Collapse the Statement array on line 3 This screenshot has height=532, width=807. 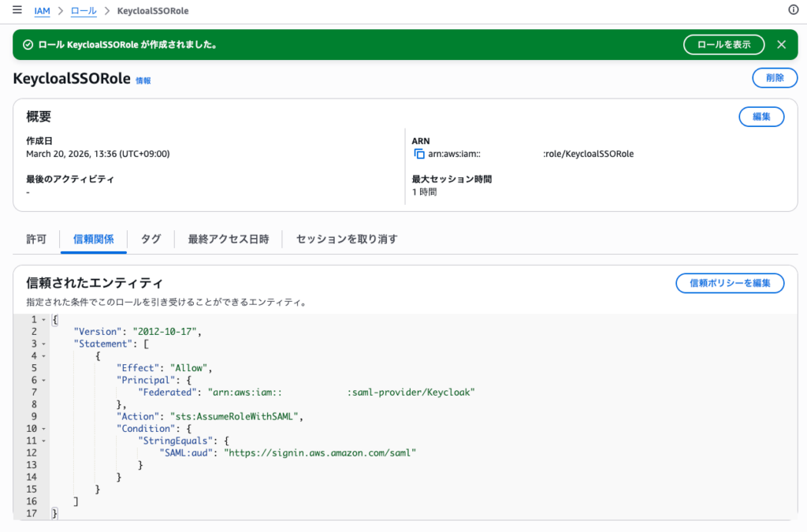click(43, 344)
